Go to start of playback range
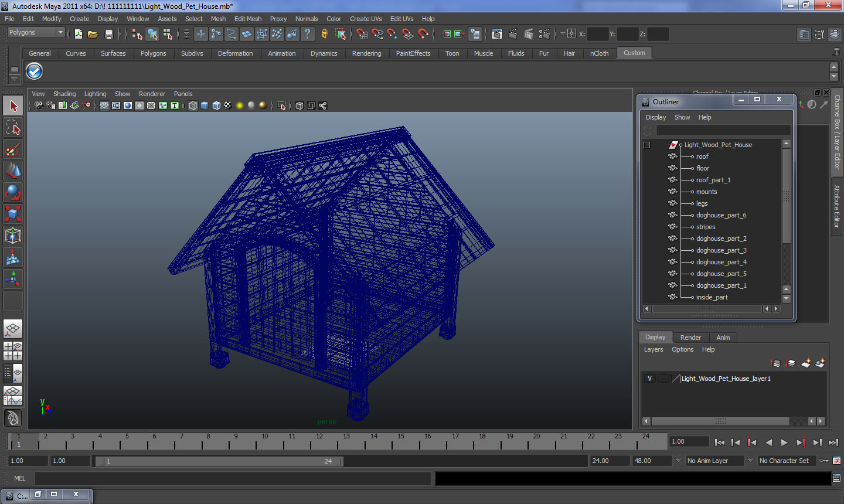The width and height of the screenshot is (844, 504). 720,443
